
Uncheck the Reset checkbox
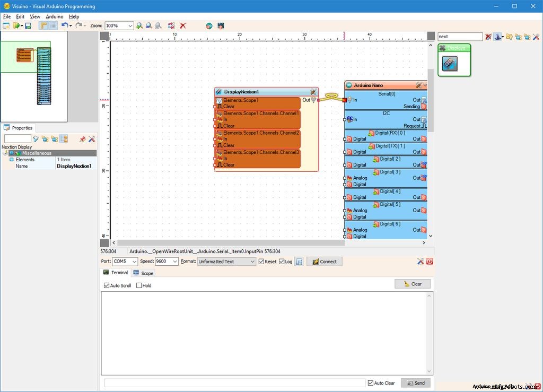pos(261,262)
